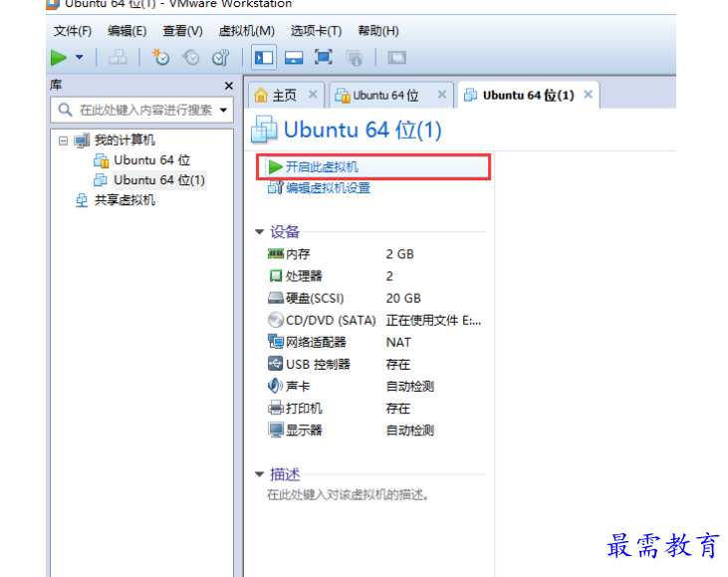Open the 编辑(E) menu
This screenshot has width=728, height=577.
click(x=126, y=31)
